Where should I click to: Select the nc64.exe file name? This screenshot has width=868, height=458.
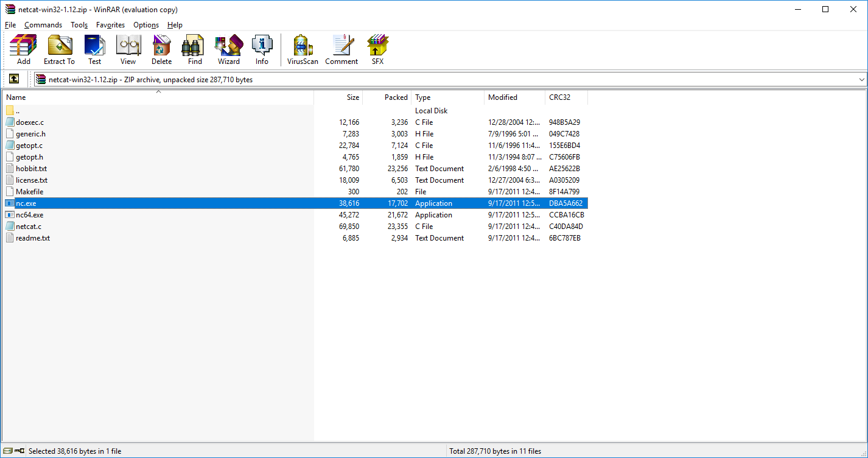29,215
